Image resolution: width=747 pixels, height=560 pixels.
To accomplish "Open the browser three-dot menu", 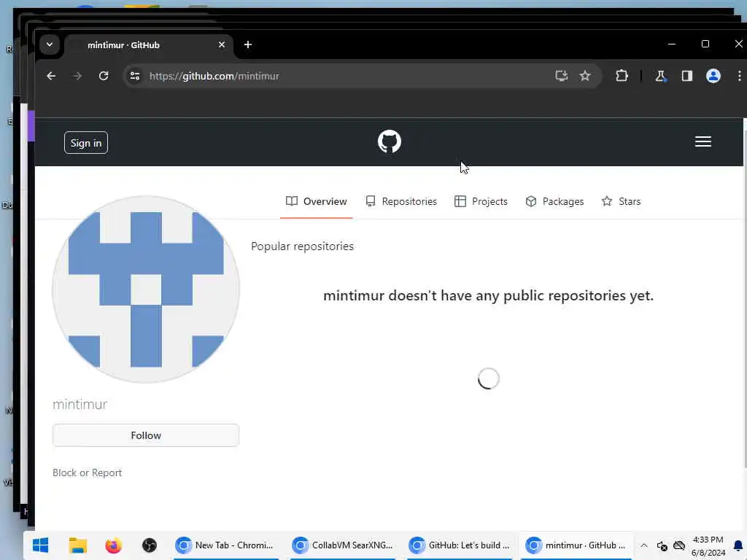I will (x=739, y=76).
